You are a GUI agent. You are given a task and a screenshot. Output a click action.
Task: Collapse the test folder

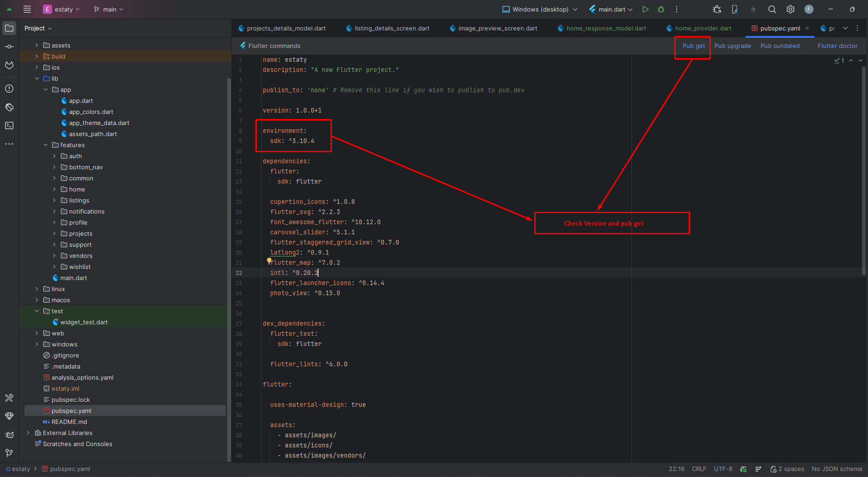37,311
